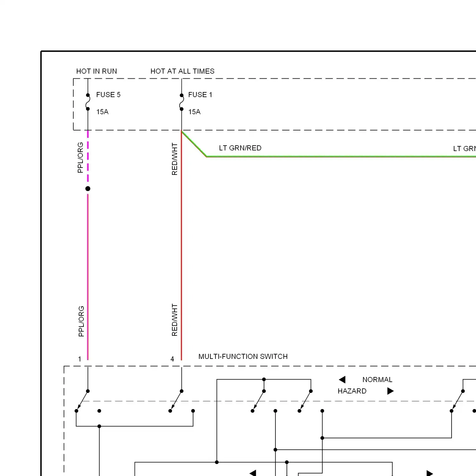Screen dimensions: 476x476
Task: Click the right arrow beside HAZARD
Action: 391,391
